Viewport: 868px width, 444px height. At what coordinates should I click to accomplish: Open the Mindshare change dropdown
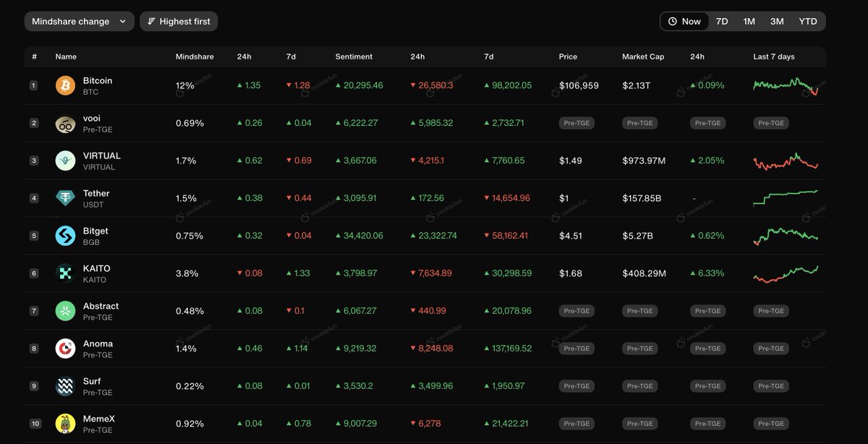click(x=80, y=22)
